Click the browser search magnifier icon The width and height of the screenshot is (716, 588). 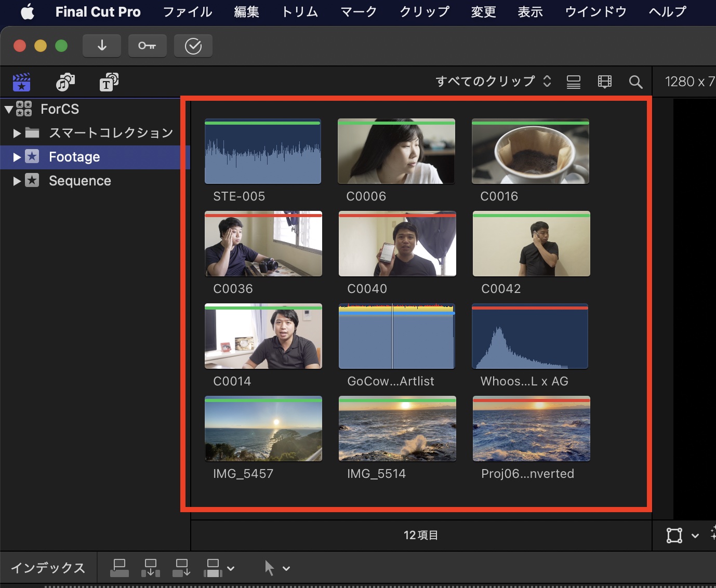pos(635,82)
